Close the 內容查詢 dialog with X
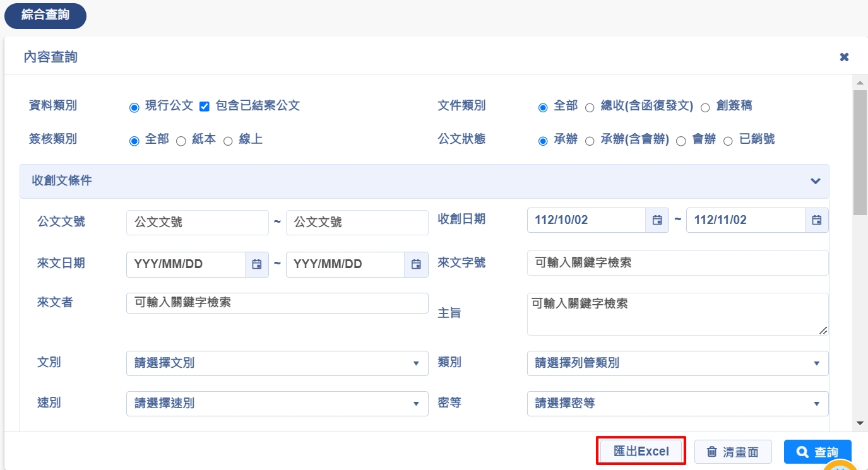868x470 pixels. click(x=844, y=57)
